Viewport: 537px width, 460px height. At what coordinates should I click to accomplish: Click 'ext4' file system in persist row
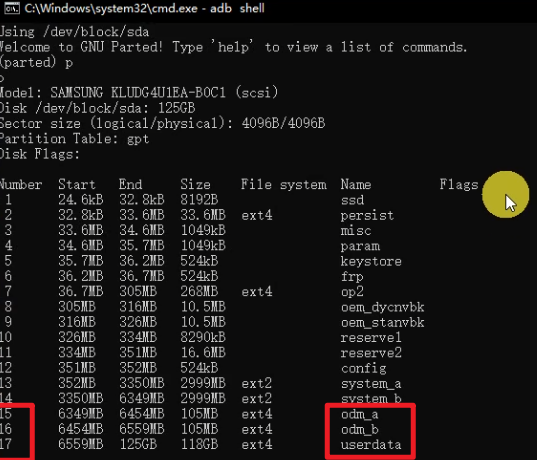(257, 215)
